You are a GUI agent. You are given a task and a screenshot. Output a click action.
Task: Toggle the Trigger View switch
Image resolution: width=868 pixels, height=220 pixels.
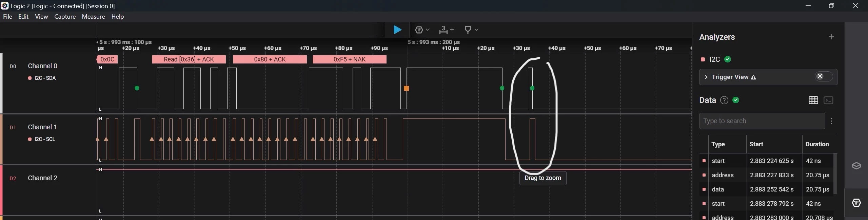pos(824,76)
